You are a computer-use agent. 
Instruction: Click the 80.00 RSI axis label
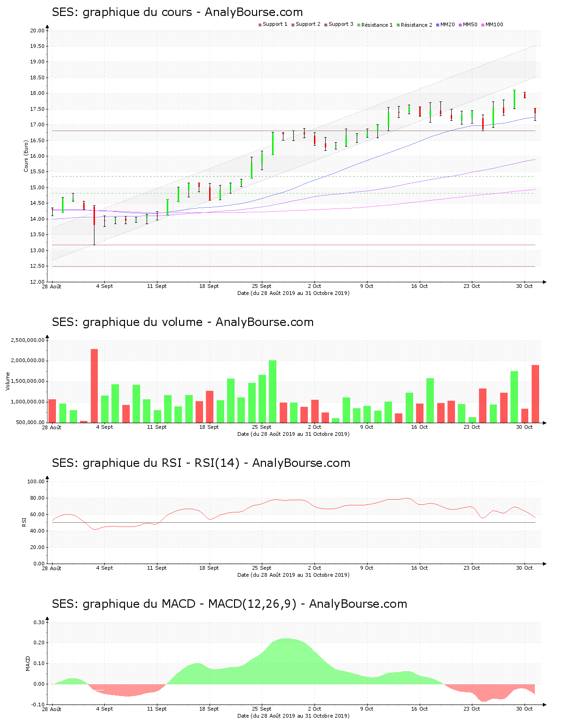(x=37, y=498)
